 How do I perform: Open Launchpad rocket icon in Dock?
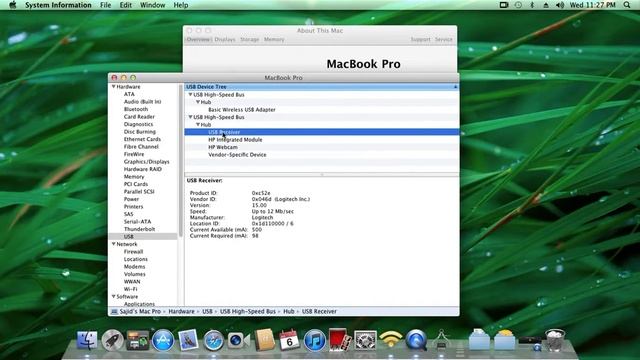point(112,340)
